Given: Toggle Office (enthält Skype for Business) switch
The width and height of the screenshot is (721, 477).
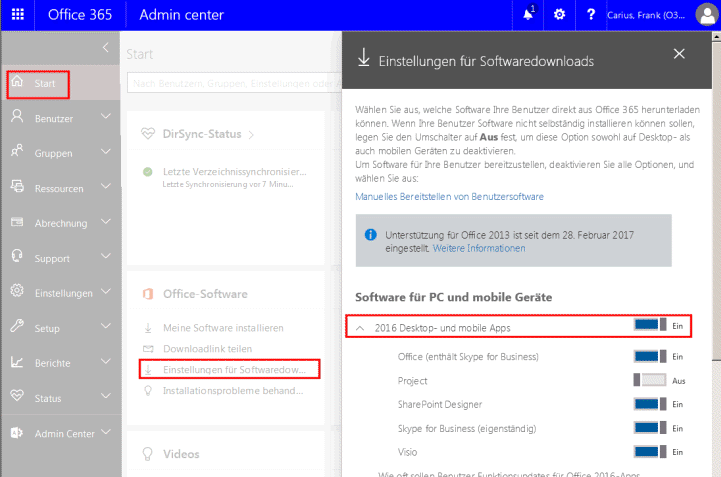Looking at the screenshot, I should point(650,356).
